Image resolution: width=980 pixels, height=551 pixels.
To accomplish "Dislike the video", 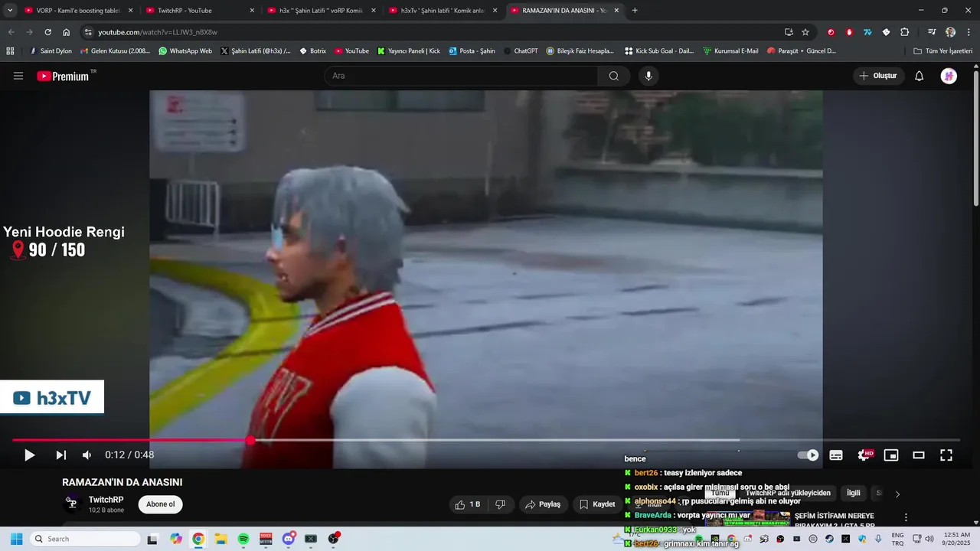I will coord(501,504).
